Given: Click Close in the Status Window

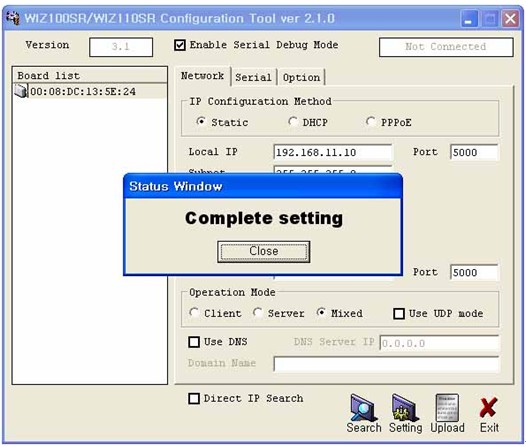Looking at the screenshot, I should [x=264, y=252].
